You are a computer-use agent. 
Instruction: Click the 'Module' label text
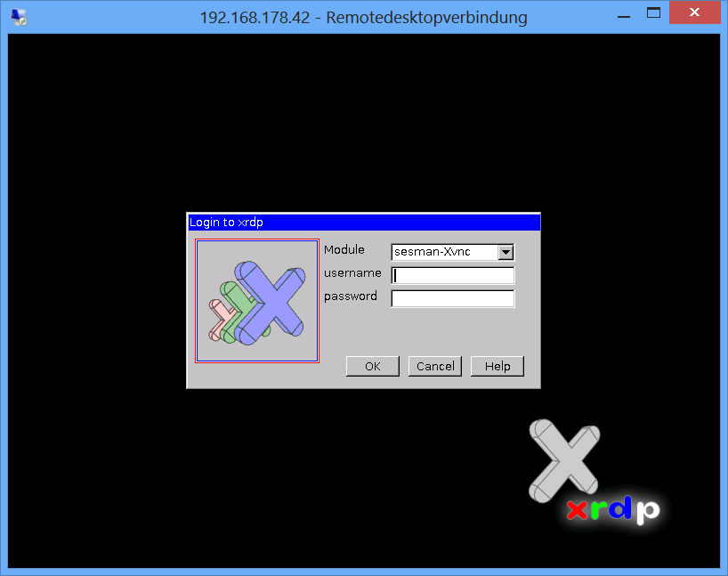(344, 250)
